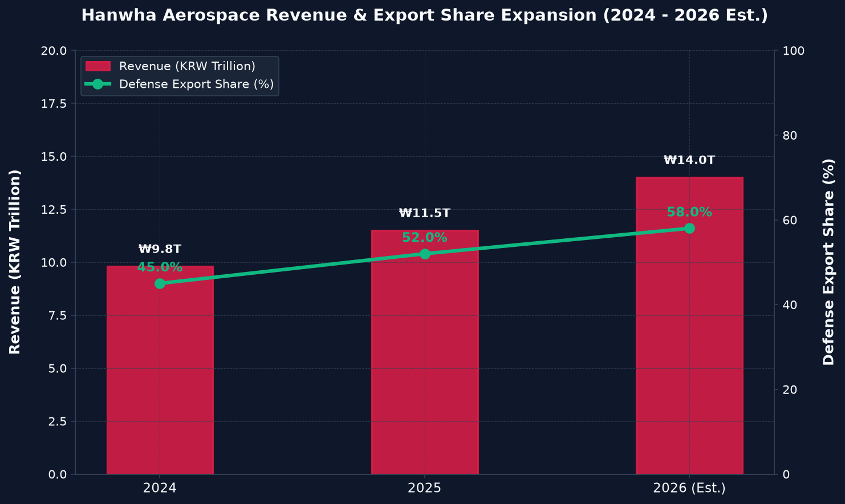Click the 2025 x-axis tick label

pyautogui.click(x=425, y=488)
